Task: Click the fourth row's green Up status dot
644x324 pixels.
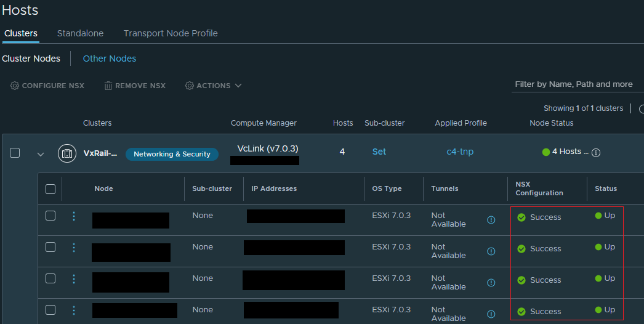Action: click(598, 310)
